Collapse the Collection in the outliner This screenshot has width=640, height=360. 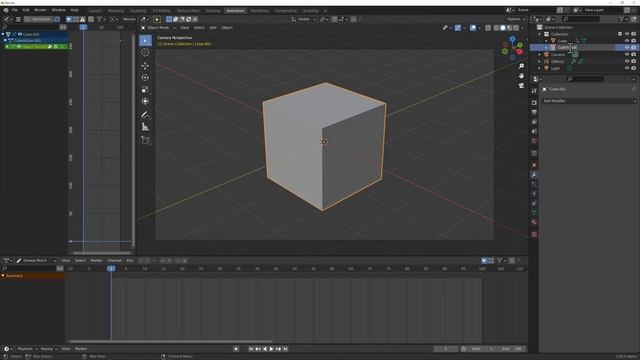coord(540,34)
